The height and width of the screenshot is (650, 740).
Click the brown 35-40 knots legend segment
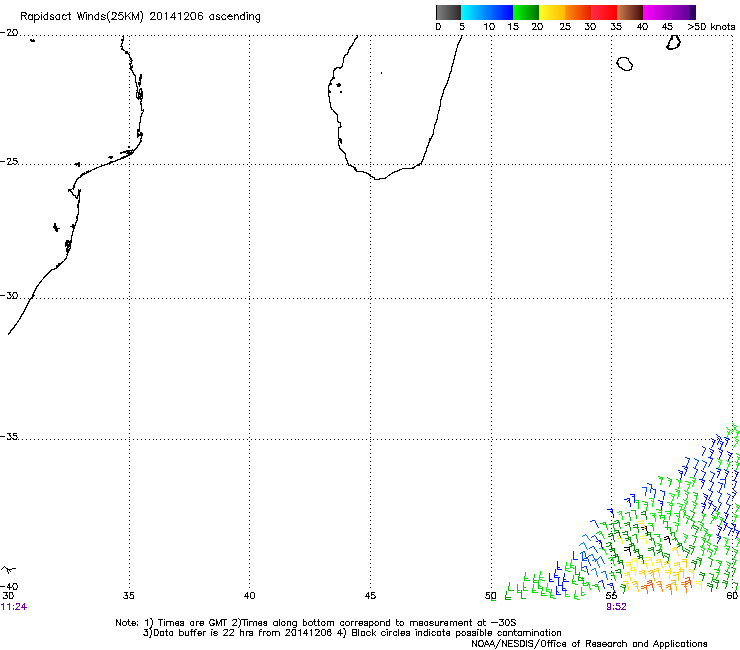[x=630, y=12]
